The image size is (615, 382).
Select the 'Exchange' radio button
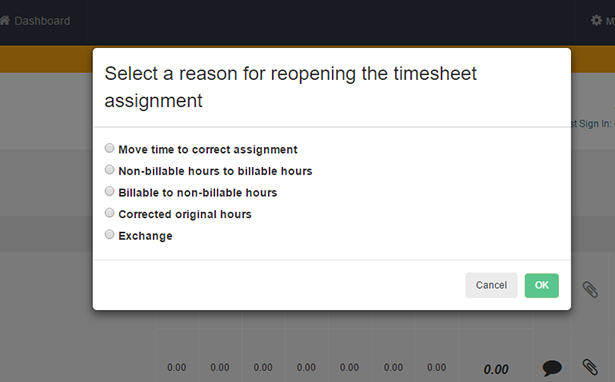click(109, 234)
